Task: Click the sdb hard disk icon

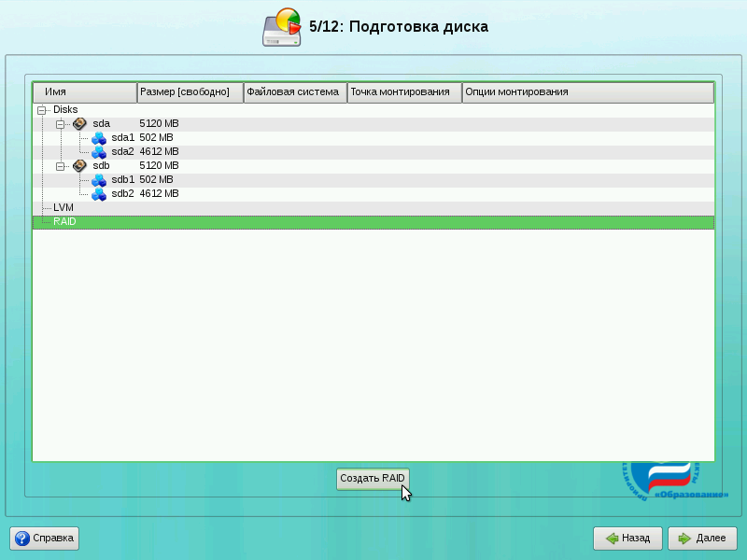Action: [79, 165]
